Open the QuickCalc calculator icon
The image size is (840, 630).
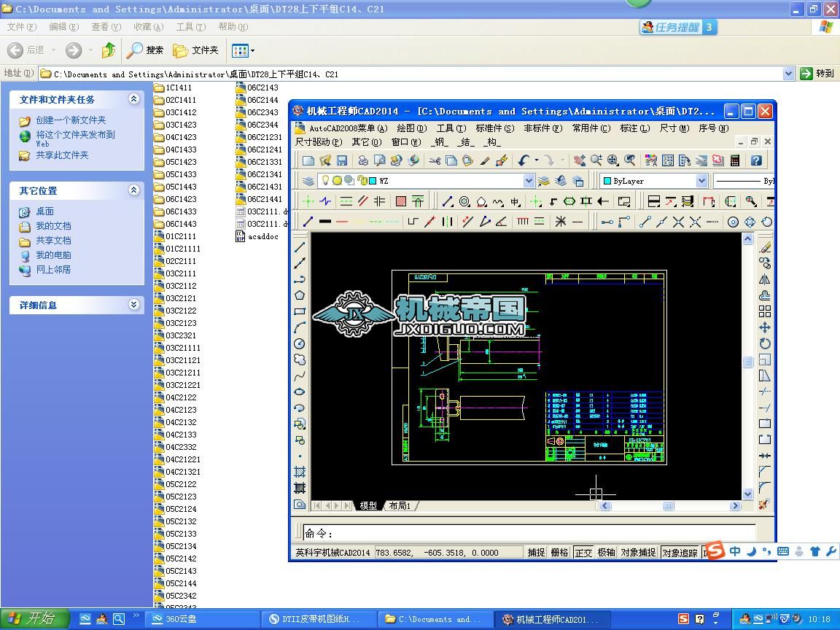click(735, 160)
